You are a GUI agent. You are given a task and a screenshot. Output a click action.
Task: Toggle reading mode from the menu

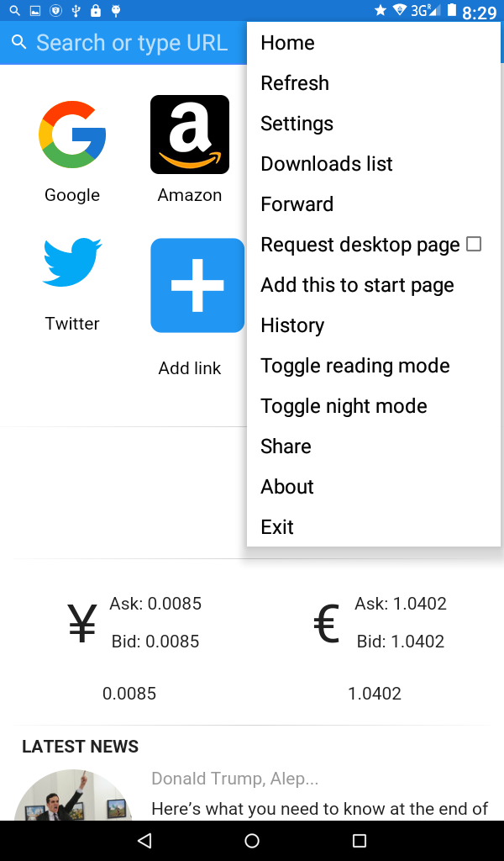pyautogui.click(x=354, y=366)
